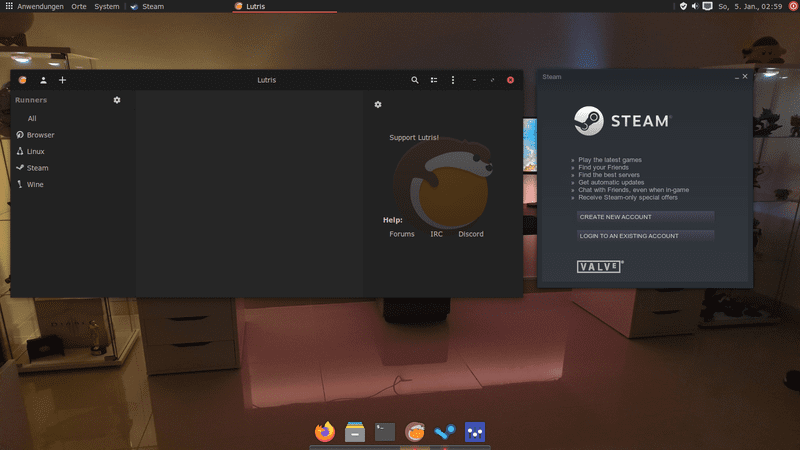
Task: Open the Lutris search icon
Action: [415, 80]
